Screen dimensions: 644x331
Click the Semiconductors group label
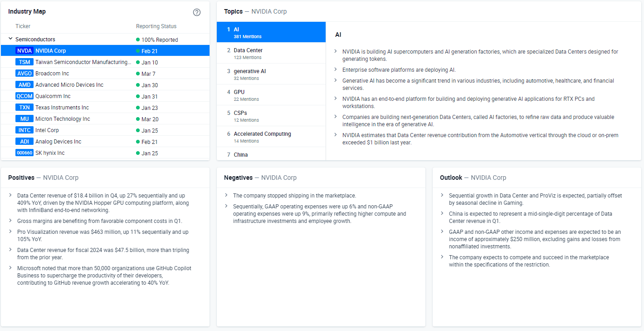pos(35,40)
